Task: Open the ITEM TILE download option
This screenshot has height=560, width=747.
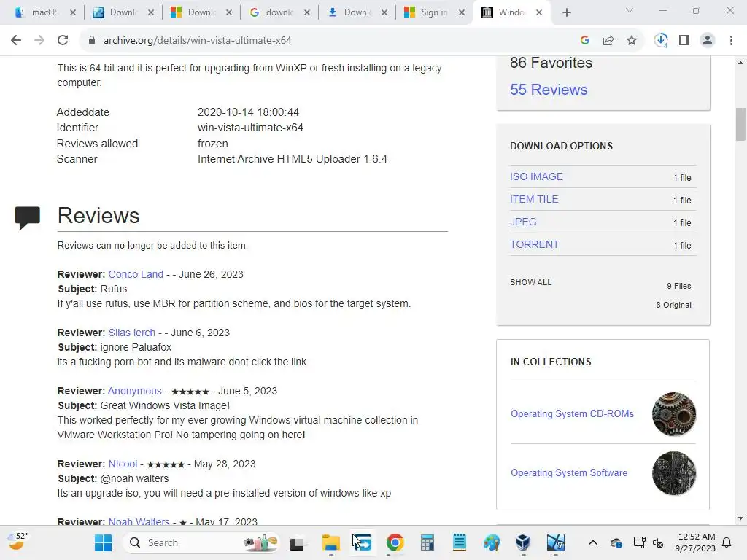Action: point(534,199)
